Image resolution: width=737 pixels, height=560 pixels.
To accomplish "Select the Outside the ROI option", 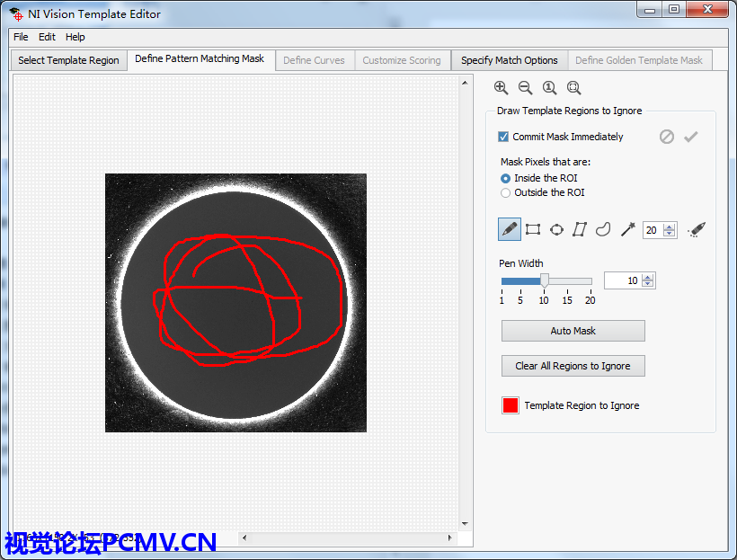I will click(x=506, y=192).
